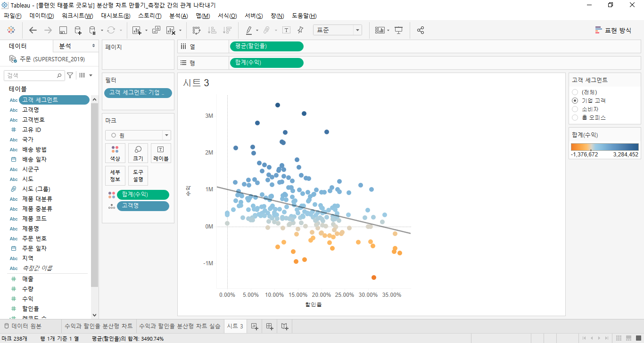Click new dashboard tab icon at bottom
The height and width of the screenshot is (343, 644).
point(270,326)
